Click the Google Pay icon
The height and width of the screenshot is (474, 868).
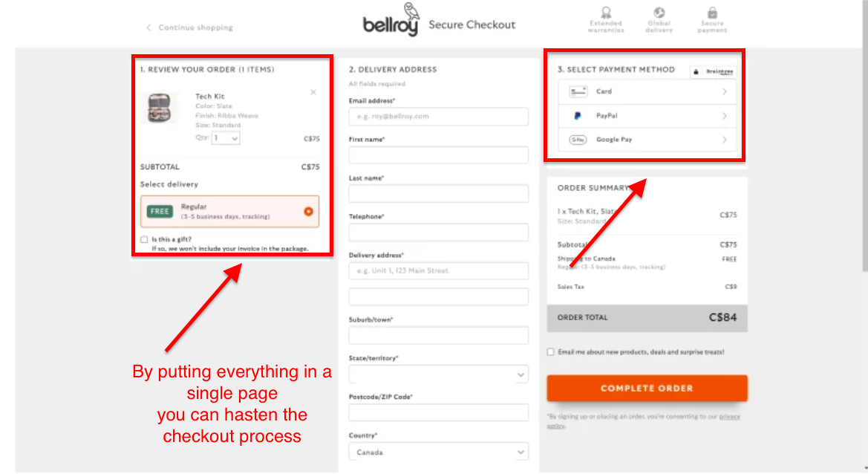click(577, 140)
